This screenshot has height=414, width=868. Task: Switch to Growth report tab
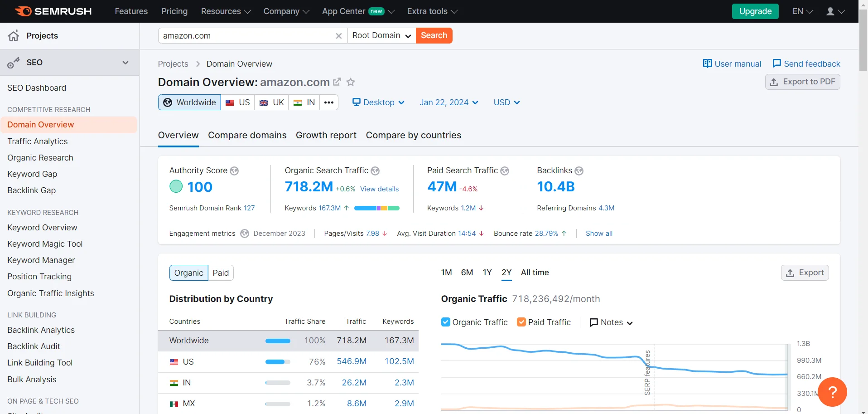(326, 135)
